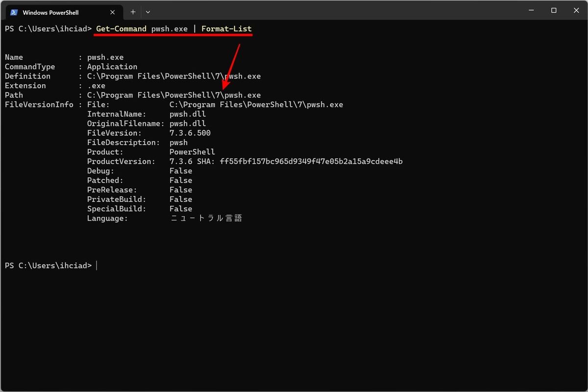This screenshot has width=588, height=392.
Task: Click FileDescription value 'pwsh'
Action: point(178,143)
